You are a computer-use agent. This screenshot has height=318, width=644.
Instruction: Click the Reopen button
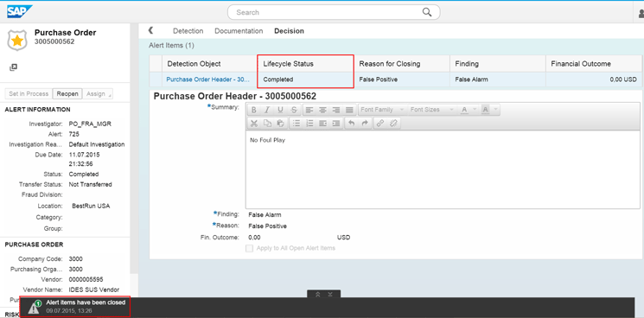point(67,94)
